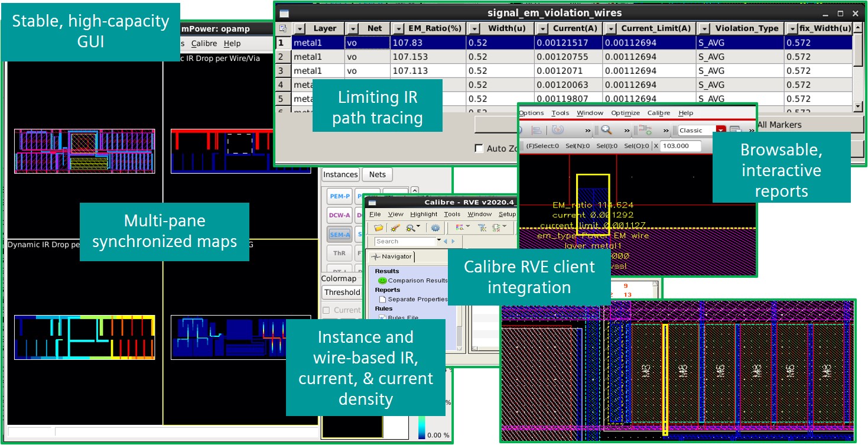
Task: Choose the DCW-A analysis button
Action: click(340, 216)
